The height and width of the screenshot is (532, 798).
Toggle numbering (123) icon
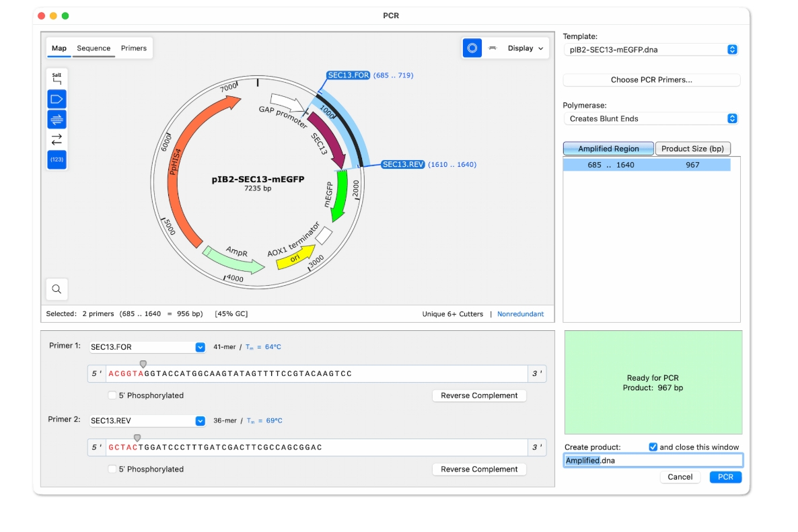(x=57, y=159)
